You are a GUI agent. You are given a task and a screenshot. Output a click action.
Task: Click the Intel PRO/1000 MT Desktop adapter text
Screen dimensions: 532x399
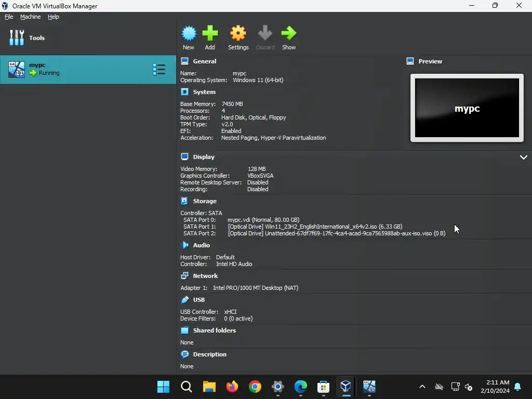pyautogui.click(x=256, y=288)
